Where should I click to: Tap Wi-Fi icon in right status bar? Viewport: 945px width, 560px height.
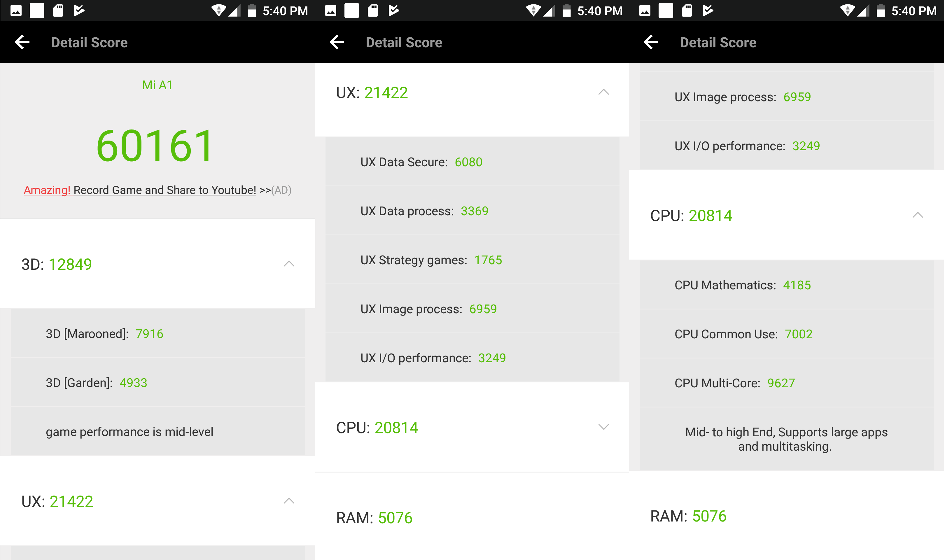[847, 10]
